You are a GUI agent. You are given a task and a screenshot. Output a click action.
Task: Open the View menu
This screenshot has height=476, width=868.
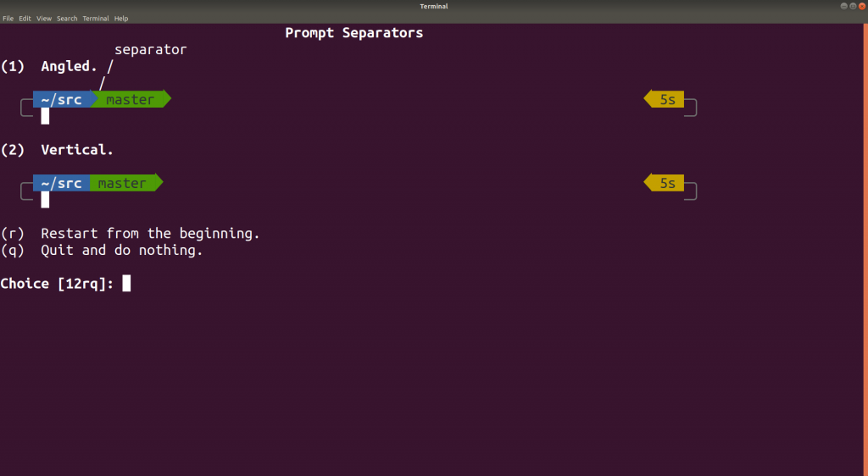44,19
